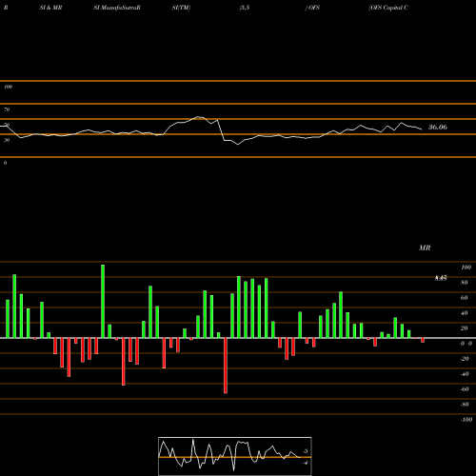The image size is (476, 476).
Task: Click the "(5,5" parameter text
Action: click(245, 8)
